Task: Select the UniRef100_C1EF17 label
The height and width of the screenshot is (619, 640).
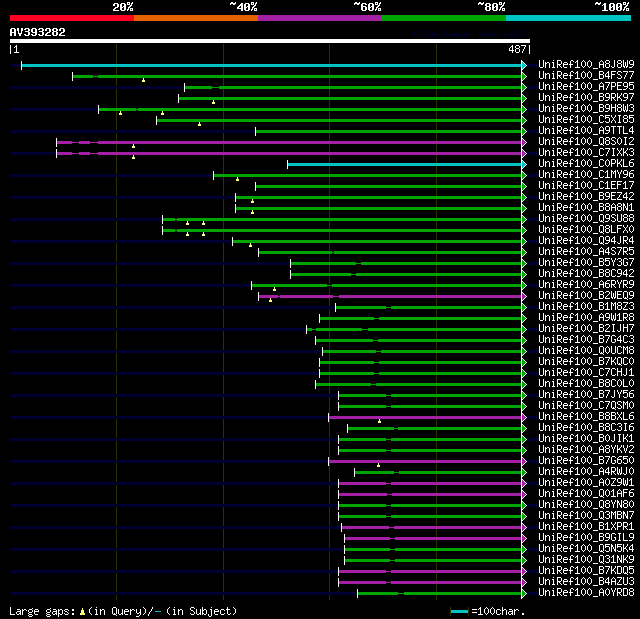Action: 586,186
